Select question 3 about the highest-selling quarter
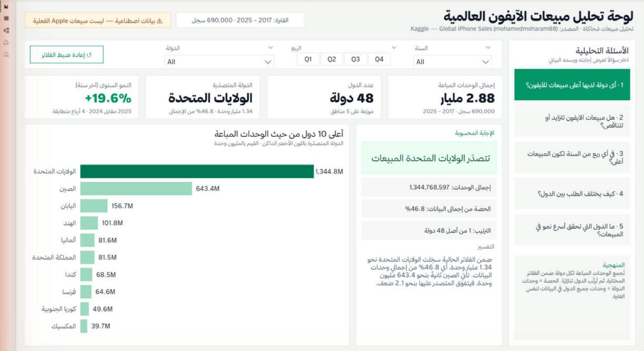This screenshot has width=644, height=351. click(572, 157)
